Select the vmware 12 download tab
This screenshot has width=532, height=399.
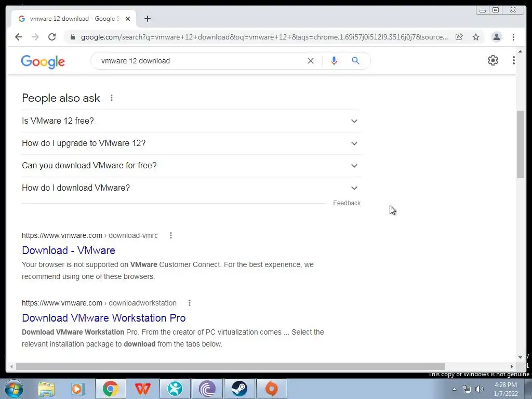point(74,19)
